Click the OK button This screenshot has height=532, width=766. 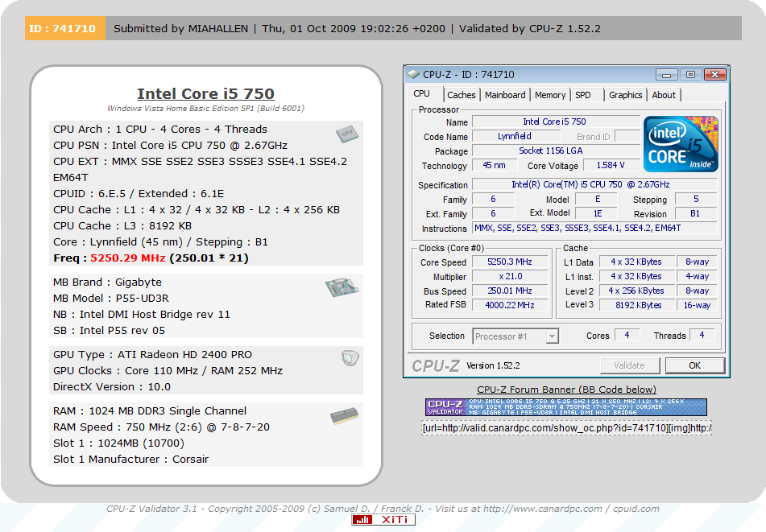694,365
